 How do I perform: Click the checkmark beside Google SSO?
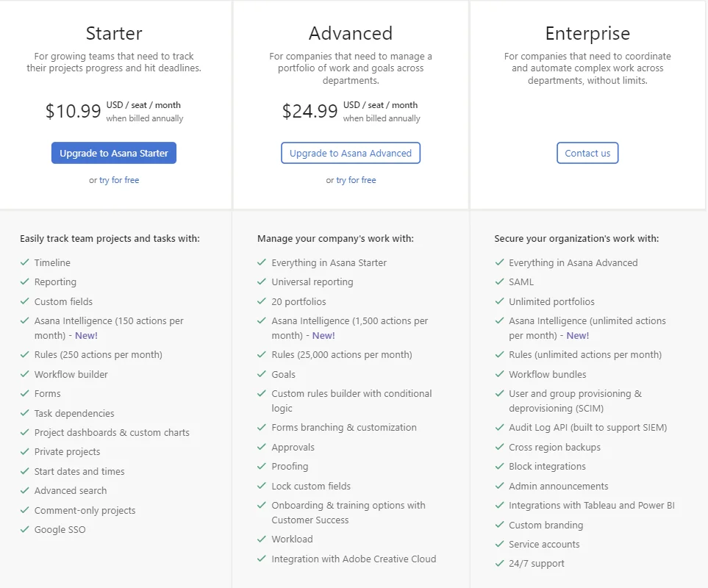(x=25, y=529)
